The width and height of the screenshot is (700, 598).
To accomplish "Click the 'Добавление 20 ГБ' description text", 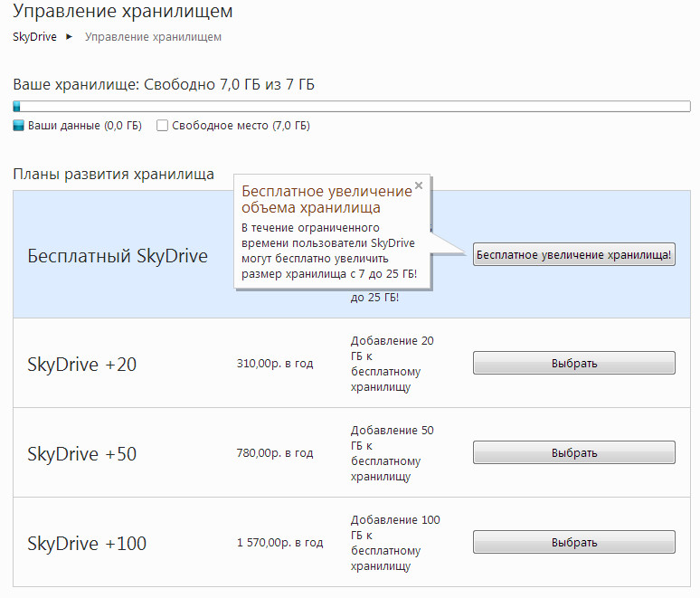I will (393, 364).
